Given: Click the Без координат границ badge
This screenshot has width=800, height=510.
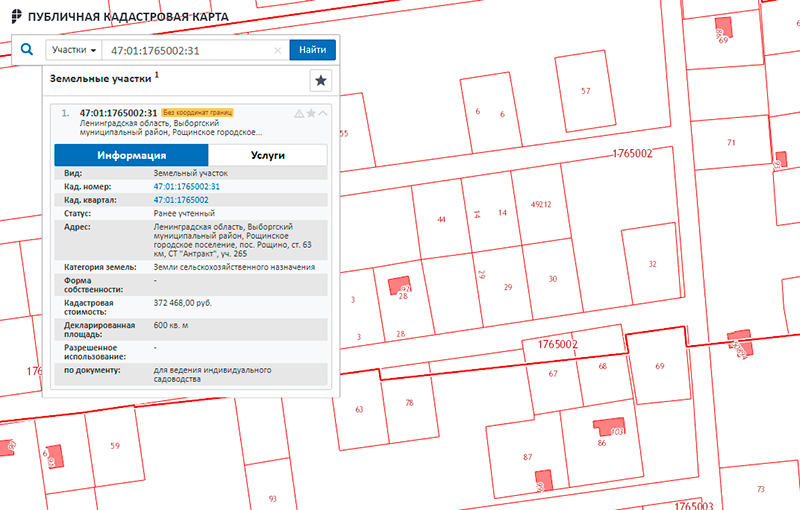Looking at the screenshot, I should pyautogui.click(x=197, y=113).
